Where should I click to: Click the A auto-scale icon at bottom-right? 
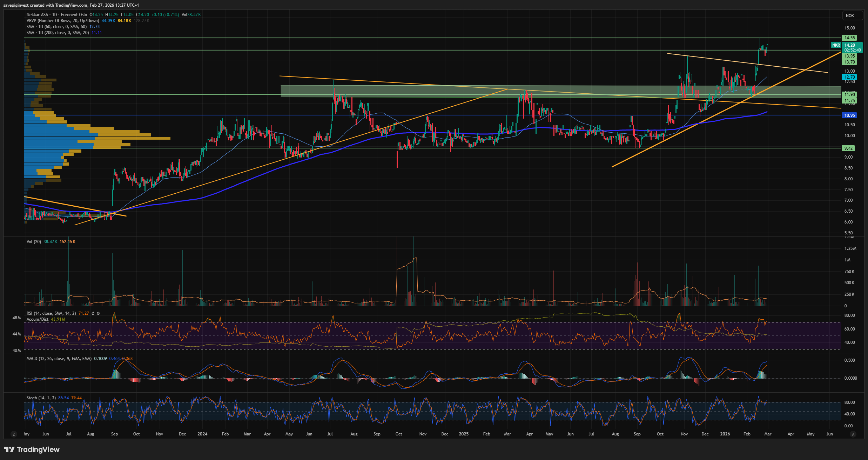tap(853, 434)
